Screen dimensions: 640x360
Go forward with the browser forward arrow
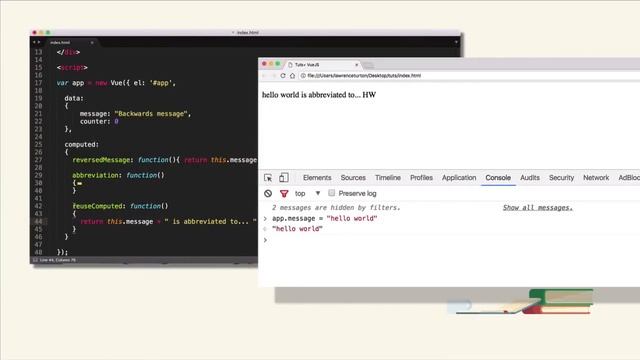[273, 76]
